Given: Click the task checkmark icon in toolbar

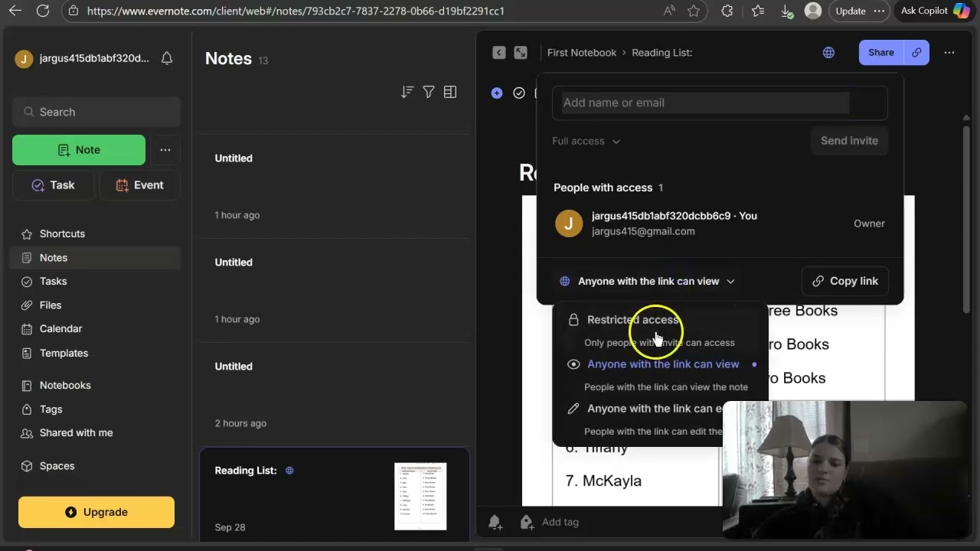Looking at the screenshot, I should (x=519, y=93).
